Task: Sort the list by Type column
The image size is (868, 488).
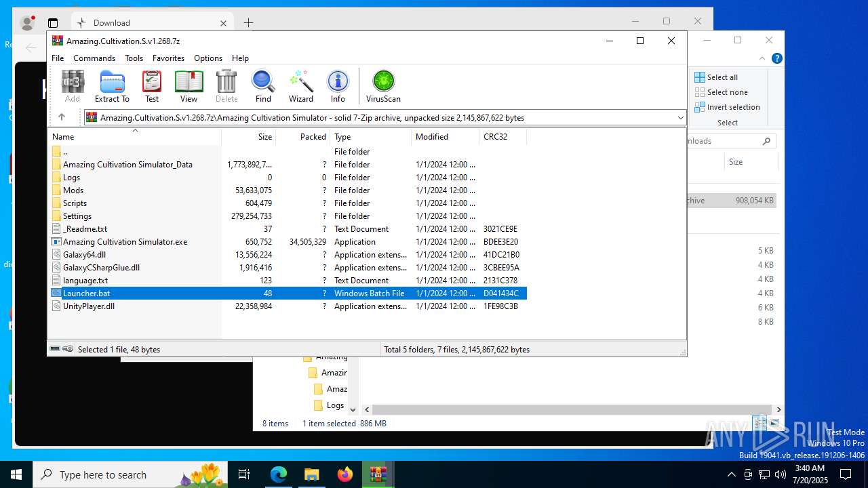Action: coord(371,136)
